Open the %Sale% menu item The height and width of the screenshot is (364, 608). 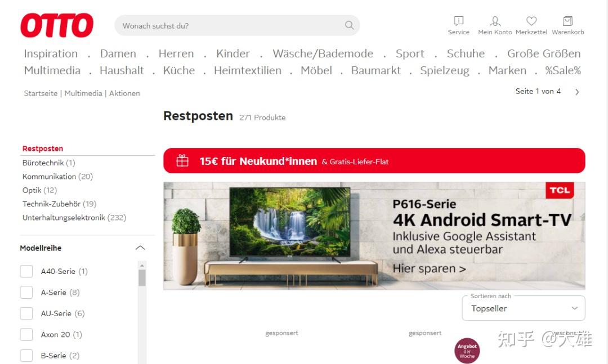[x=563, y=70]
